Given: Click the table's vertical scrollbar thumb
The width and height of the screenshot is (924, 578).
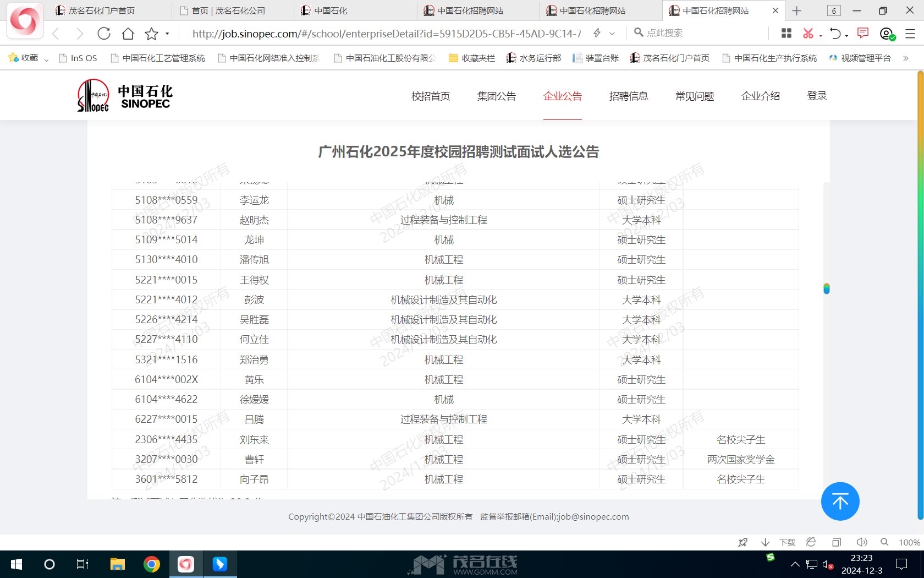Looking at the screenshot, I should pyautogui.click(x=826, y=288).
